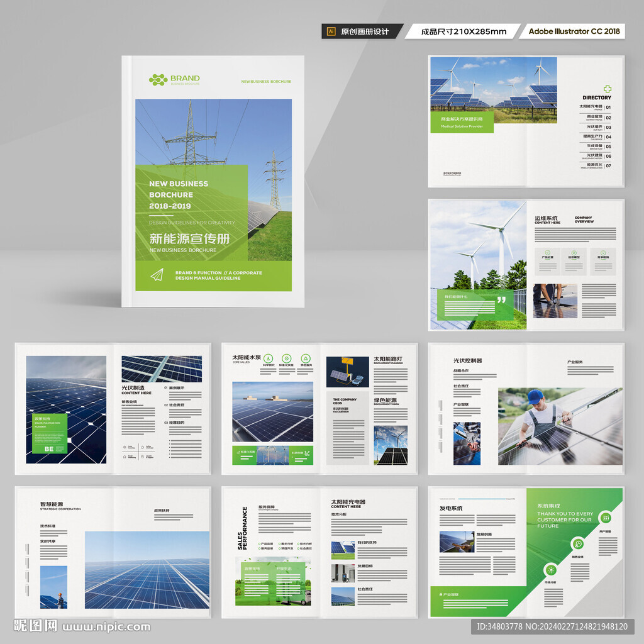
Task: Click the sun-like circle icon above 市场分析
Action: (x=550, y=570)
